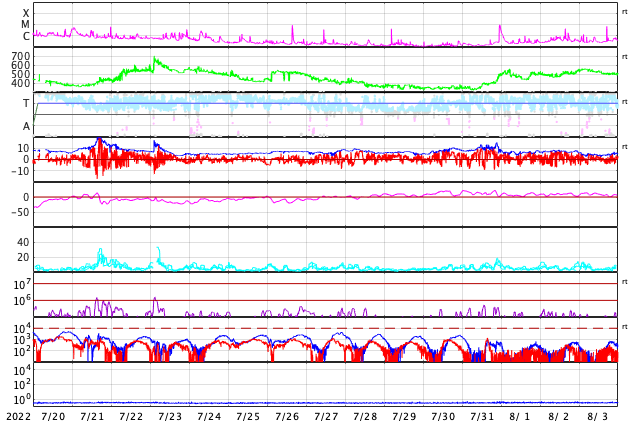Select the 7/27 date on the time axis
The width and height of the screenshot is (634, 424).
pos(326,416)
